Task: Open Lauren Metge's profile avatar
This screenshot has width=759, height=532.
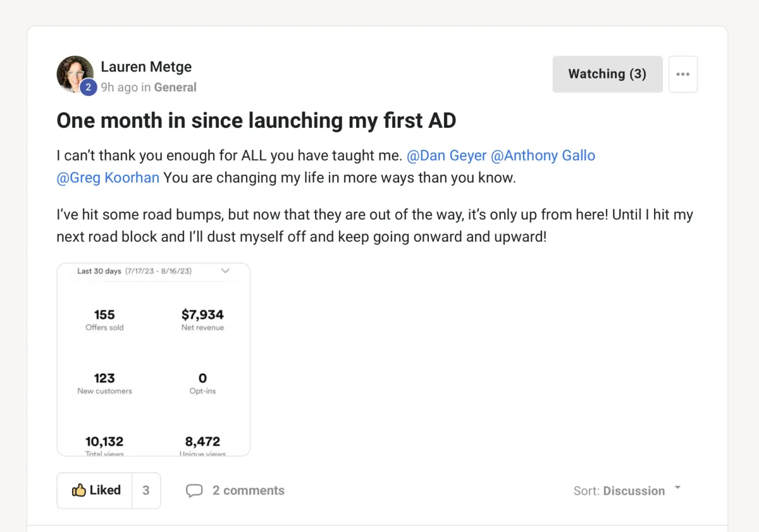Action: click(75, 73)
